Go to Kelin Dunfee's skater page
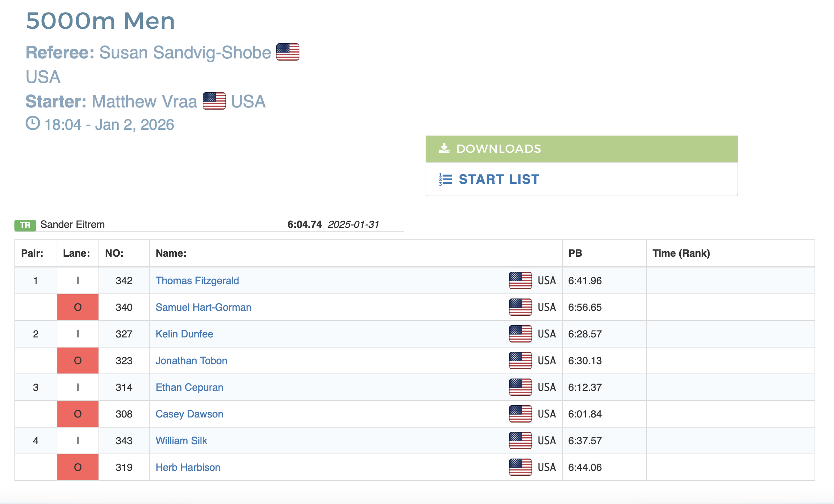 pos(184,334)
